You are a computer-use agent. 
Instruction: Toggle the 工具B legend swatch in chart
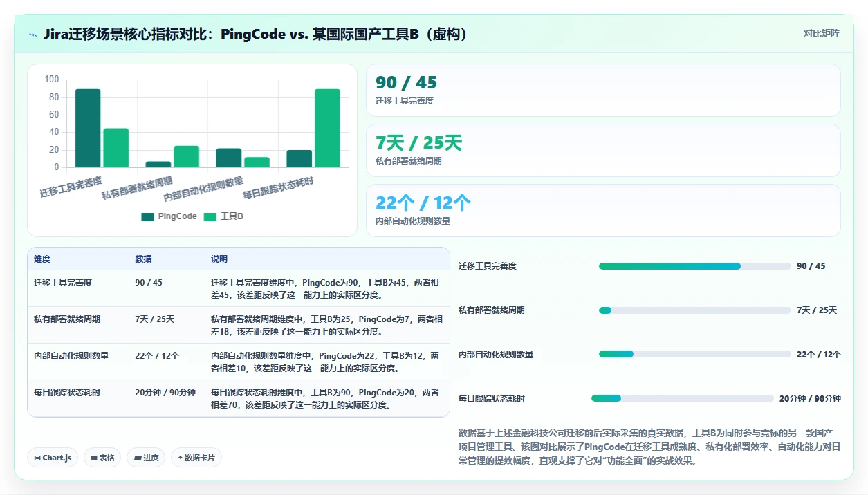click(210, 216)
